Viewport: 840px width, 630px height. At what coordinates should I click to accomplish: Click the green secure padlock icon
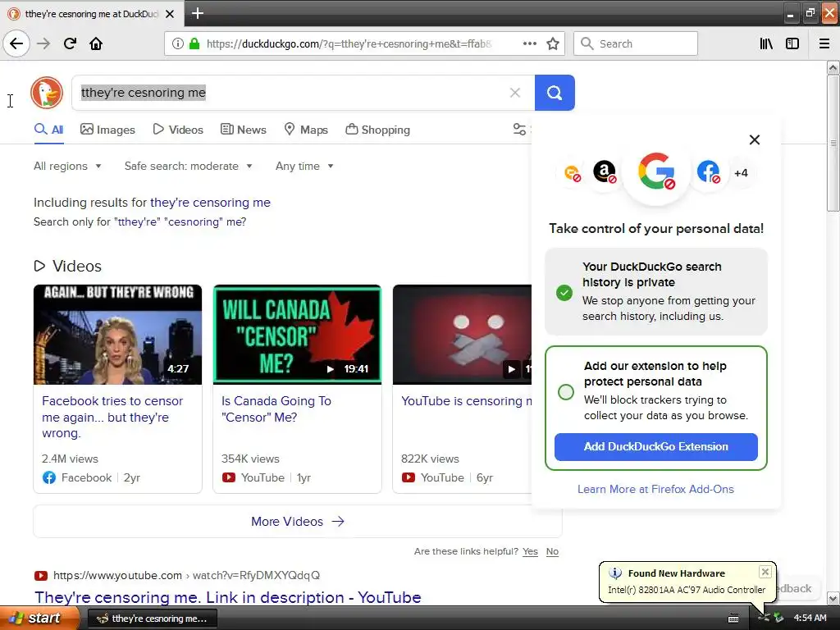tap(194, 43)
